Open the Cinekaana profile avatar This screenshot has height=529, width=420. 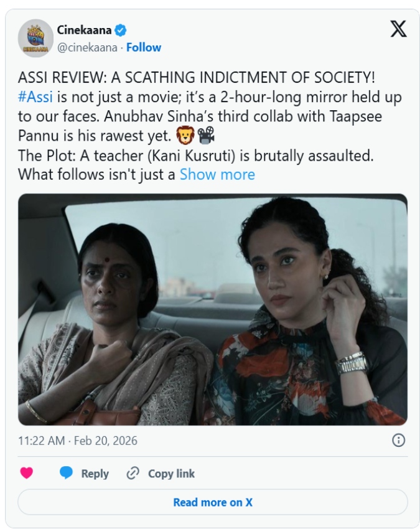pos(35,37)
